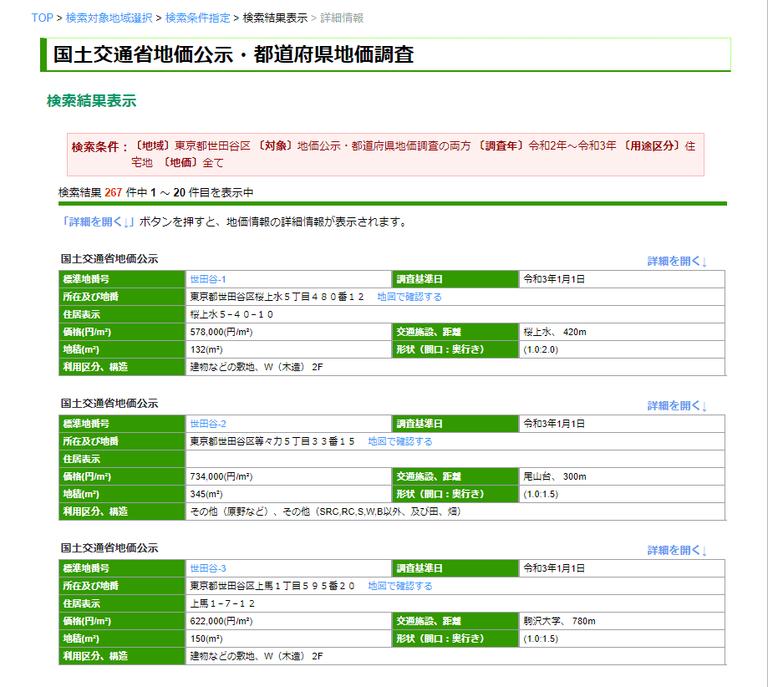The width and height of the screenshot is (768, 687).
Task: Select price value 578,000(円/m²)
Action: coord(221,332)
